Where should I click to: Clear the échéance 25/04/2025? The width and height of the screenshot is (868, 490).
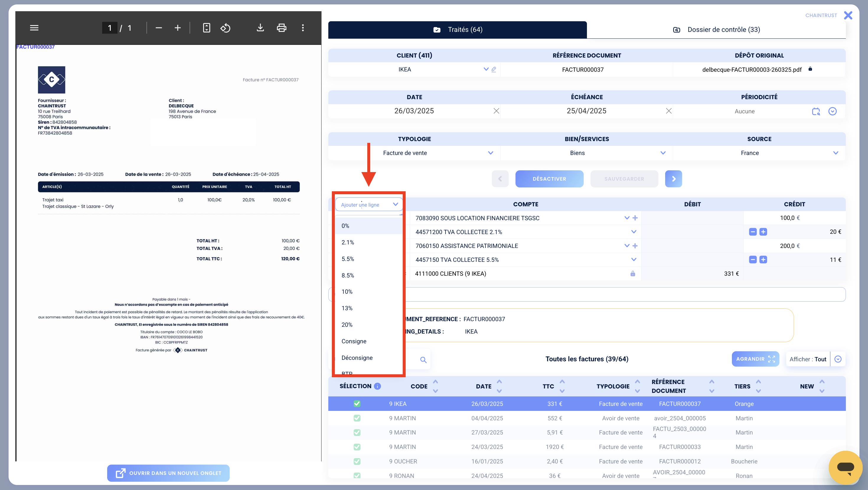(668, 111)
